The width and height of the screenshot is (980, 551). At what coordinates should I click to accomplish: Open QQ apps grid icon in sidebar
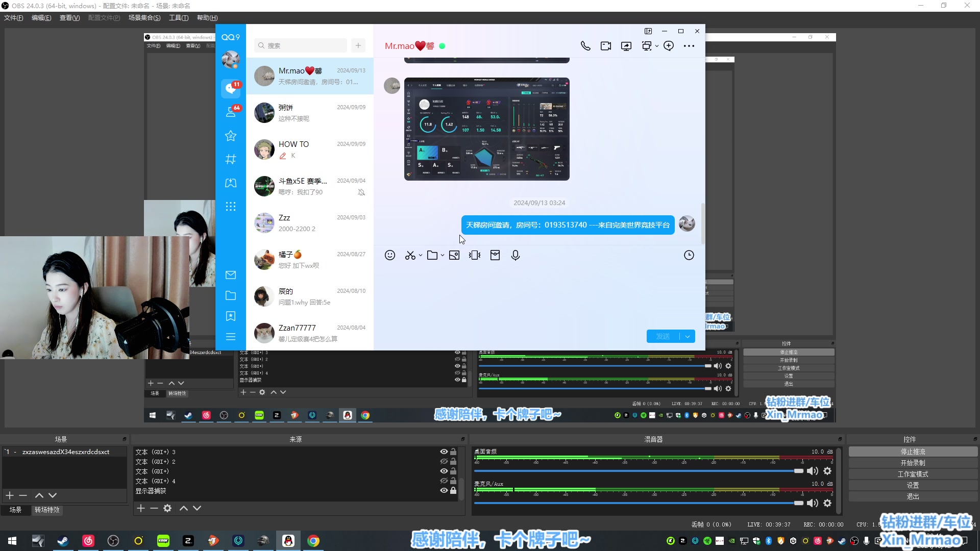(x=231, y=206)
